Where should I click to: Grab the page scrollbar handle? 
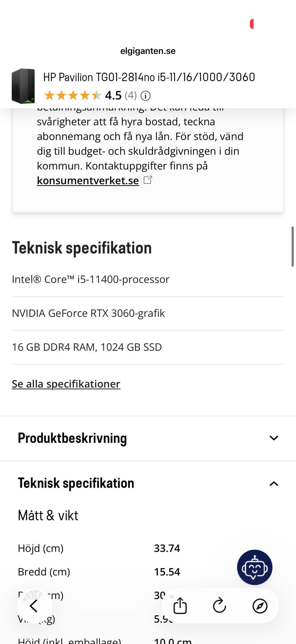pos(292,246)
